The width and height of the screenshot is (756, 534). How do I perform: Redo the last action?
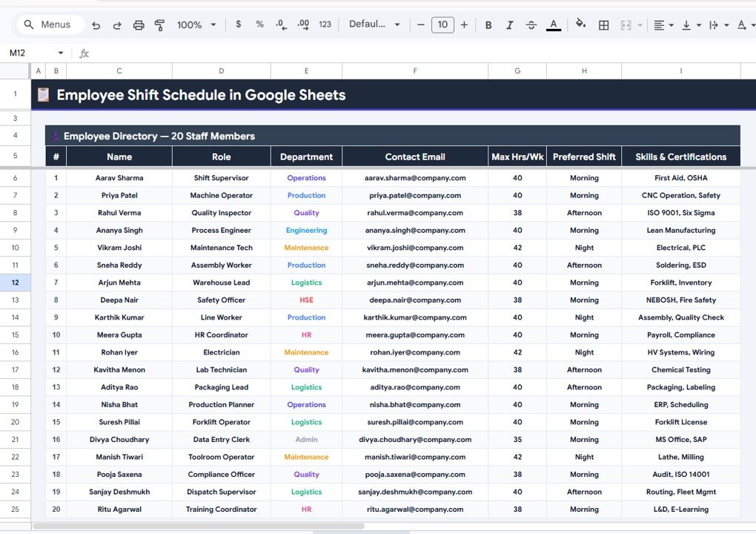(x=117, y=24)
